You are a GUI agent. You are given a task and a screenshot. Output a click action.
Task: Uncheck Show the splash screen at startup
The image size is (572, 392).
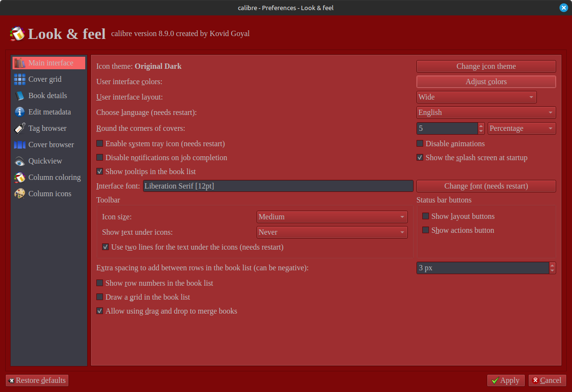point(420,157)
